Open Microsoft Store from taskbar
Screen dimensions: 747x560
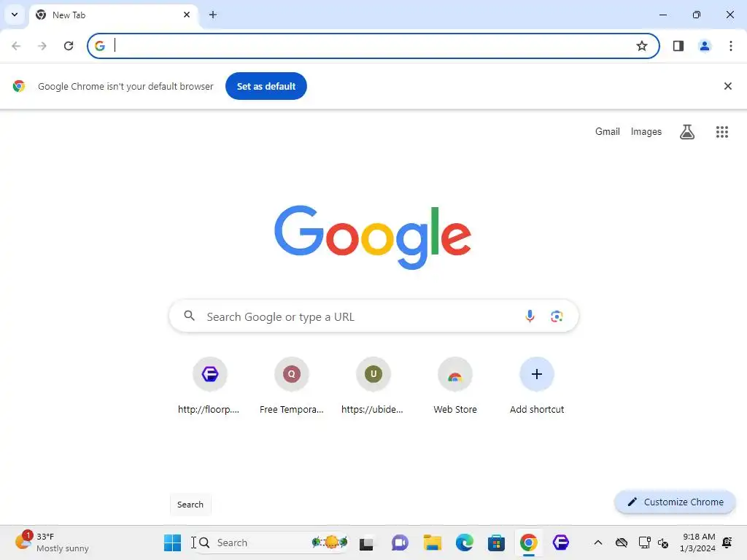[x=496, y=542]
